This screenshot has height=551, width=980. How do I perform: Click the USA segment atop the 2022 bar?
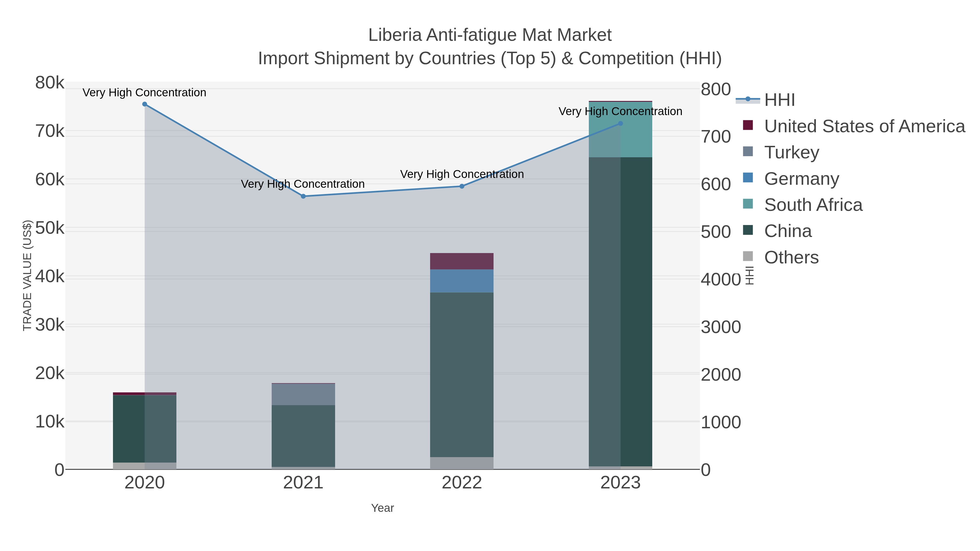(x=462, y=261)
